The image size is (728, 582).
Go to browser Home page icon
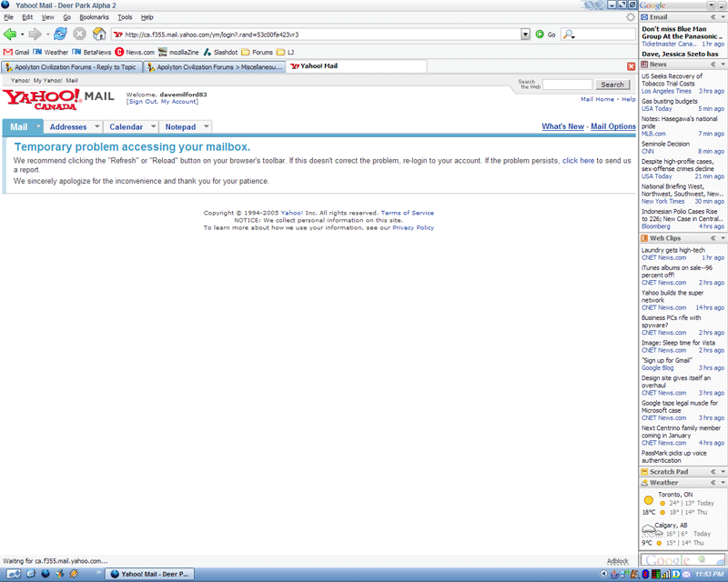pos(99,34)
